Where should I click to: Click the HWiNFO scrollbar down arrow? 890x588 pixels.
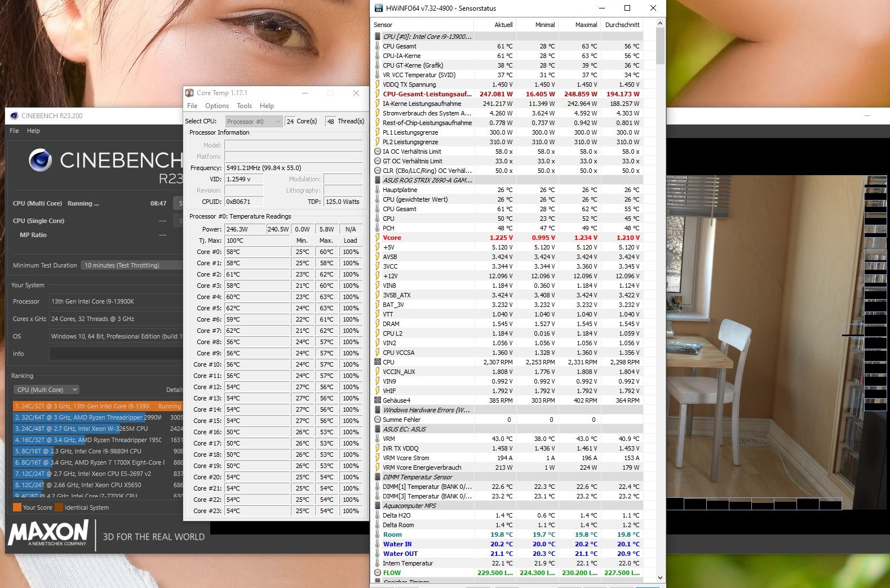coord(661,577)
